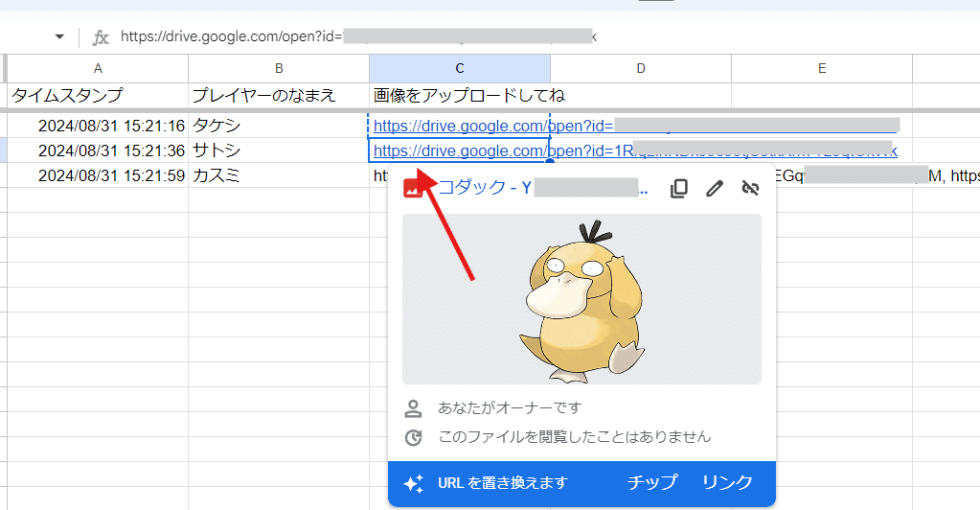980x510 pixels.
Task: Select the タケシ cell
Action: [x=279, y=126]
